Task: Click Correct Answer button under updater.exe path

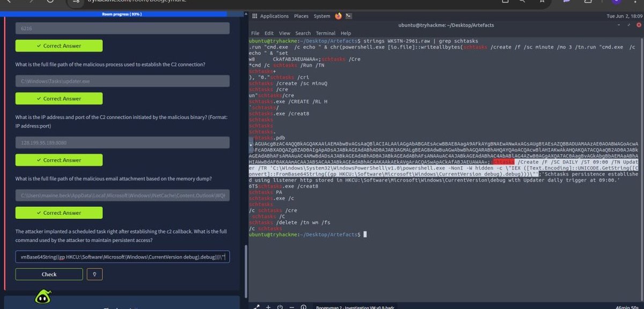Action: [x=59, y=98]
